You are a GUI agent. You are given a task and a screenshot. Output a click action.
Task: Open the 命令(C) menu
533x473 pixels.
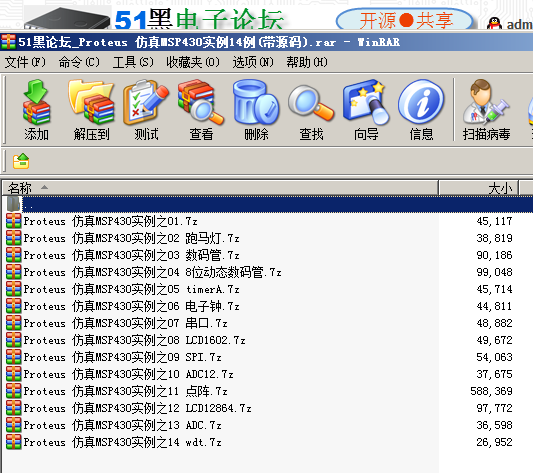pos(79,62)
